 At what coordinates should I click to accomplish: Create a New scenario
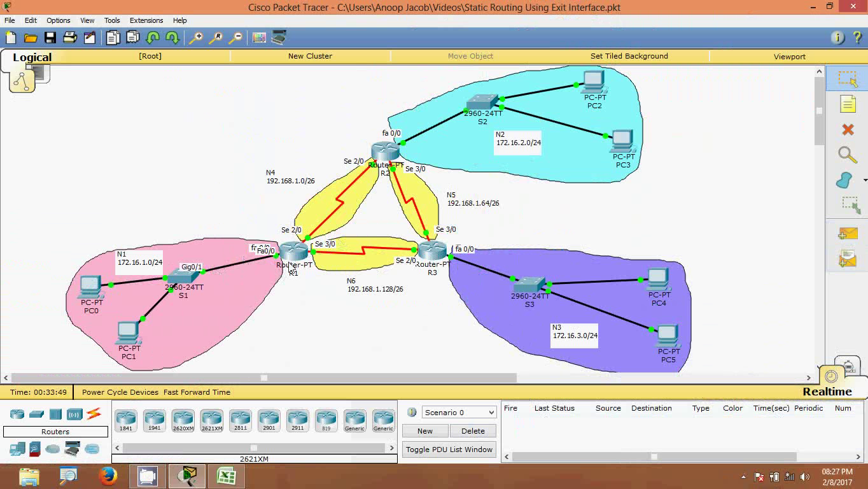pos(424,430)
